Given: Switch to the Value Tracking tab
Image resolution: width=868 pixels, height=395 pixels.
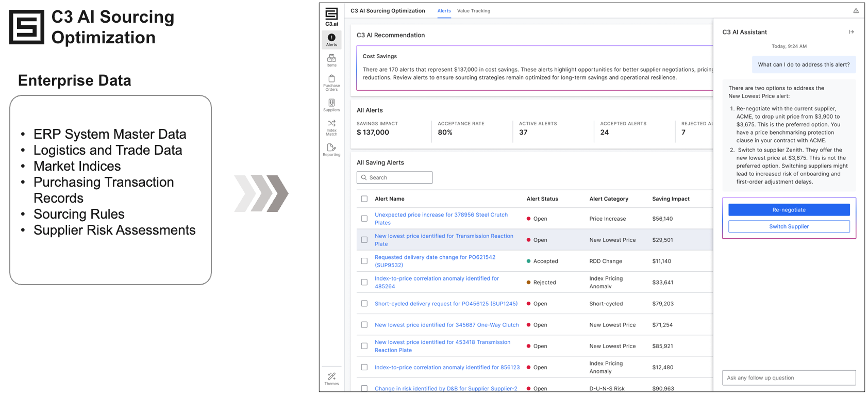Looking at the screenshot, I should point(473,11).
